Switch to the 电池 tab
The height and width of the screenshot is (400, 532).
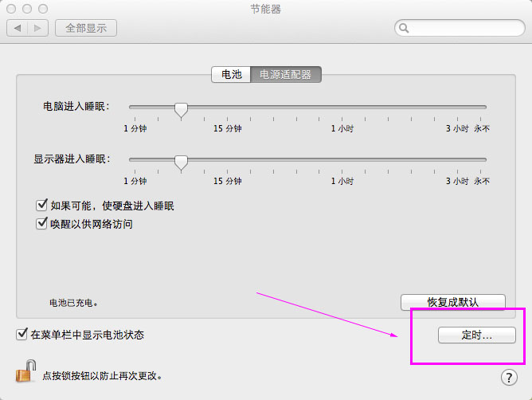[231, 74]
